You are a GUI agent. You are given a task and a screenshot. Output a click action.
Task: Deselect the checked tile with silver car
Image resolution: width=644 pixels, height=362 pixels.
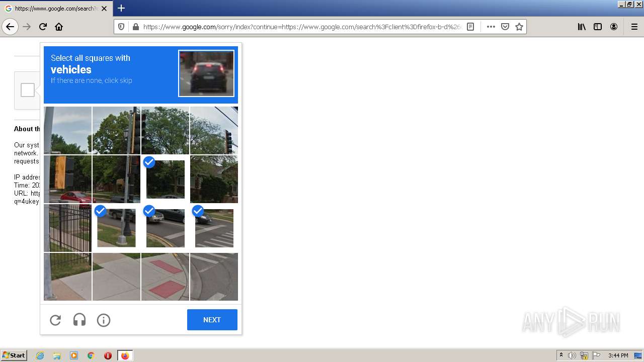tap(165, 228)
